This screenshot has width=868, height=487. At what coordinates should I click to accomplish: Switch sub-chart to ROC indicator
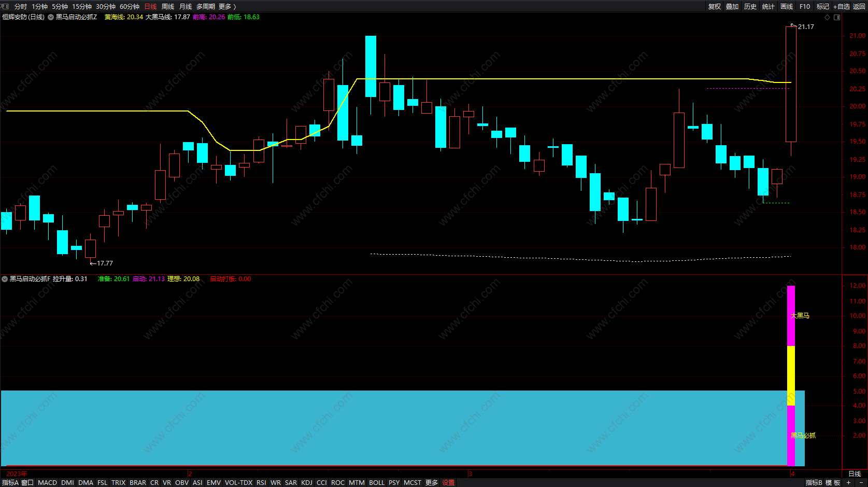(x=338, y=482)
